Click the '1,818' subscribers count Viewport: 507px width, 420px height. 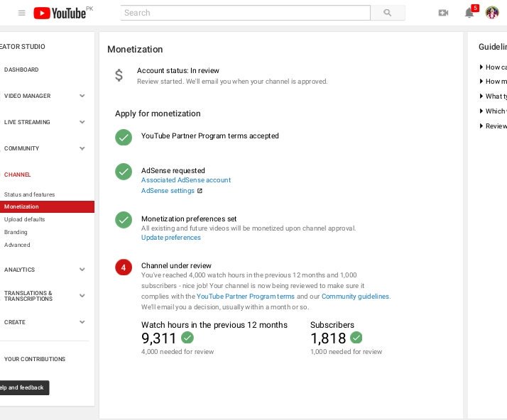pos(328,338)
